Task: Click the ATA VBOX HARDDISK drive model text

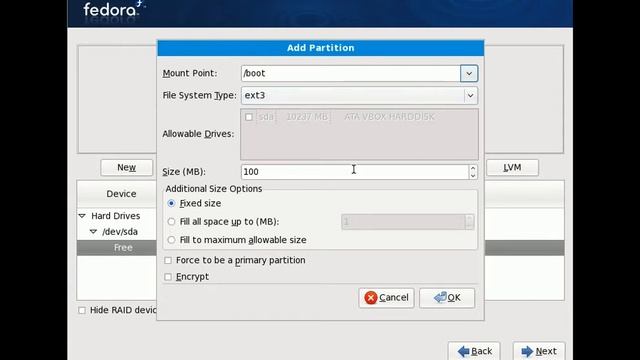Action: (x=389, y=117)
